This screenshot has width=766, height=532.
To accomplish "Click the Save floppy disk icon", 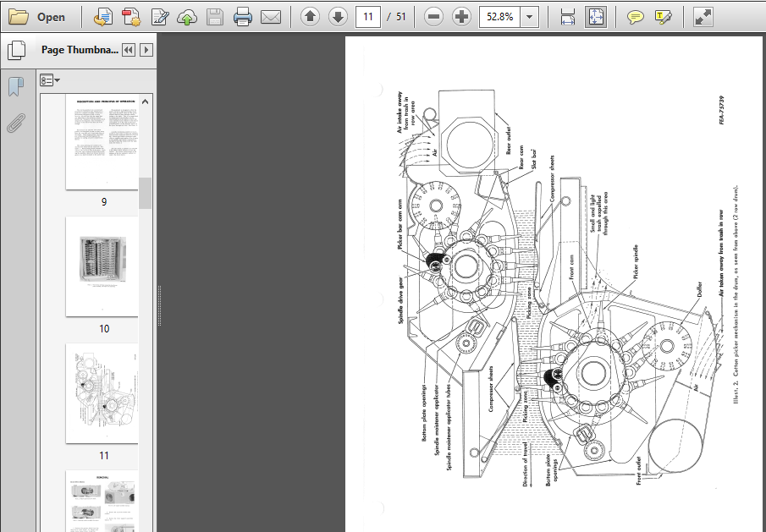I will tap(215, 17).
